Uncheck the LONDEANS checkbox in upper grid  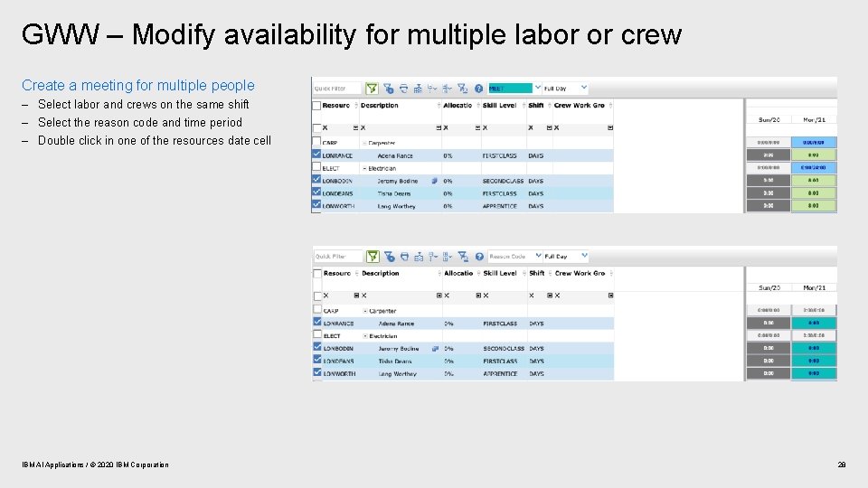(x=316, y=192)
